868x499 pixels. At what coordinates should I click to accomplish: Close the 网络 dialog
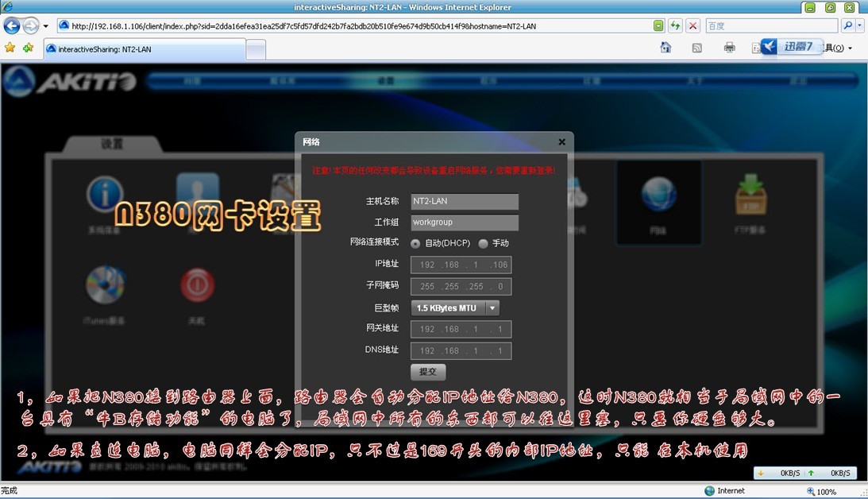coord(562,141)
